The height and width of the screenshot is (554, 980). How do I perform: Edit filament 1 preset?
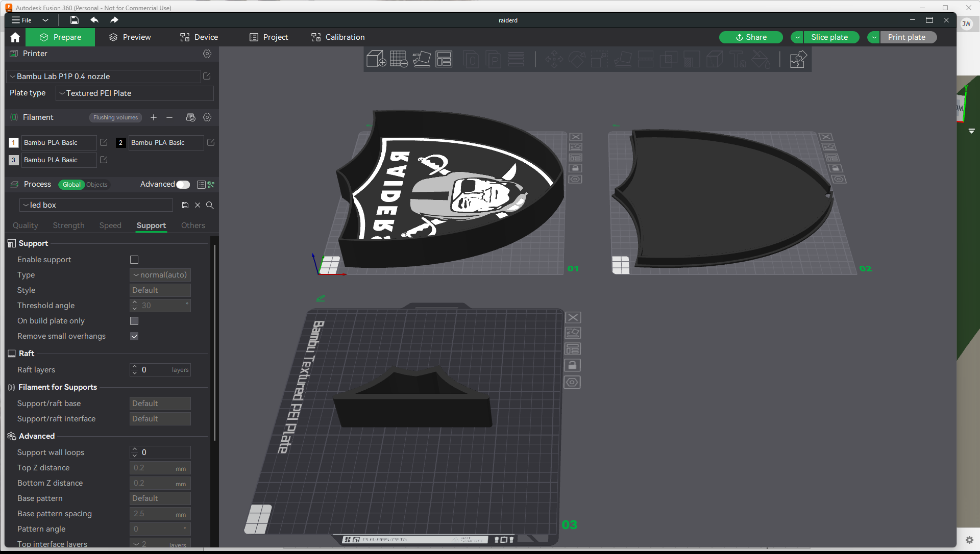104,142
